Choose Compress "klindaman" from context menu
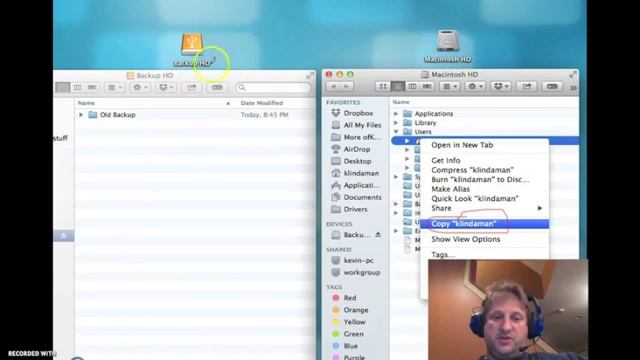 (484, 170)
